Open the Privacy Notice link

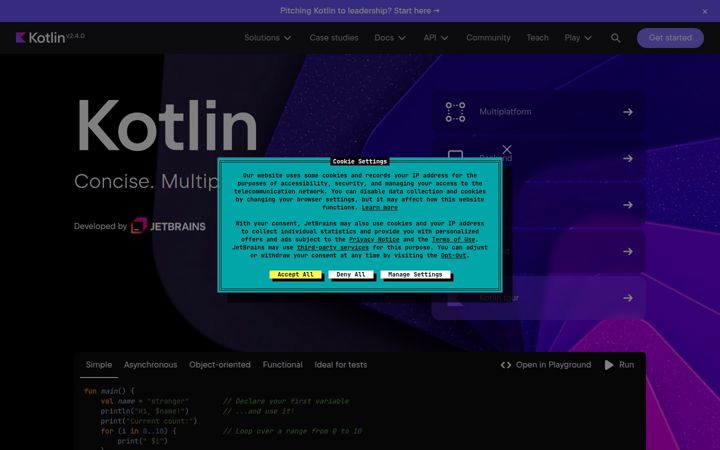point(374,240)
